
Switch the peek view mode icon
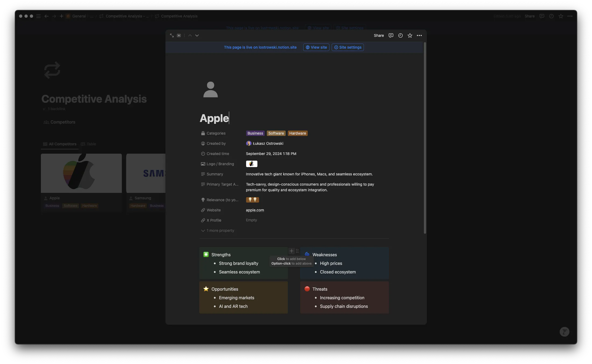coord(179,35)
